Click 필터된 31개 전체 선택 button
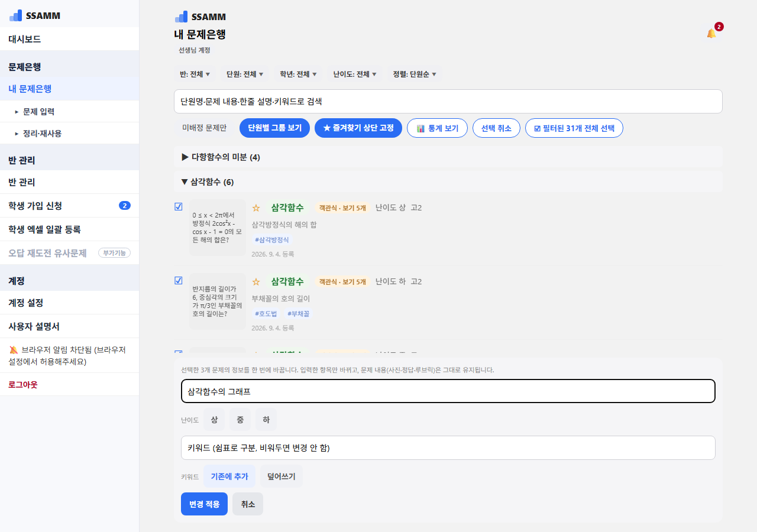The image size is (757, 532). coord(574,128)
